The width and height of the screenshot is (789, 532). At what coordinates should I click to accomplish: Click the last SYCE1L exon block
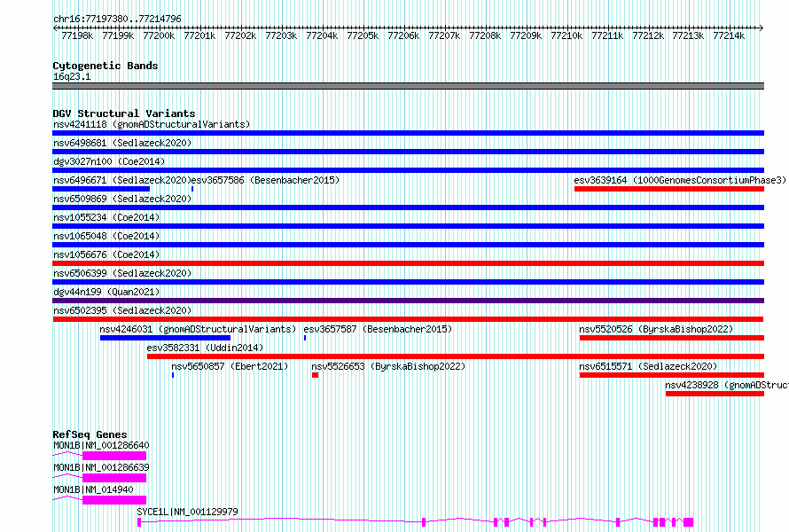click(688, 522)
